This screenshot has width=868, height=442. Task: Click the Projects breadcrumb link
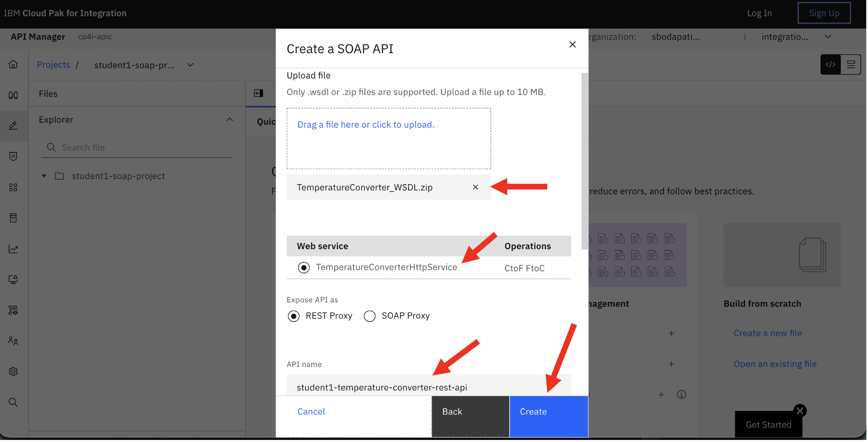pyautogui.click(x=54, y=65)
